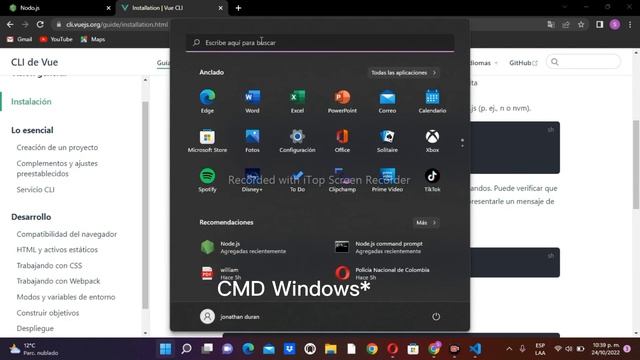Open Xbox app
The image size is (640, 360).
coord(432,140)
